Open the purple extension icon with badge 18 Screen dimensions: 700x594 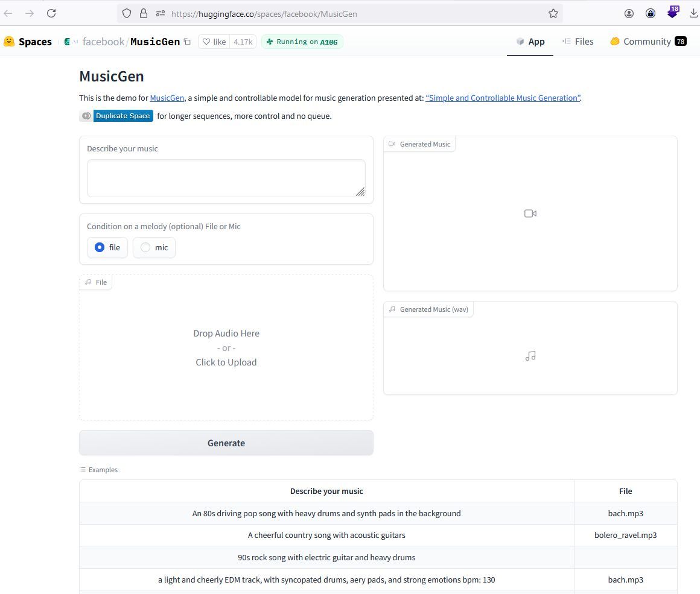point(672,12)
